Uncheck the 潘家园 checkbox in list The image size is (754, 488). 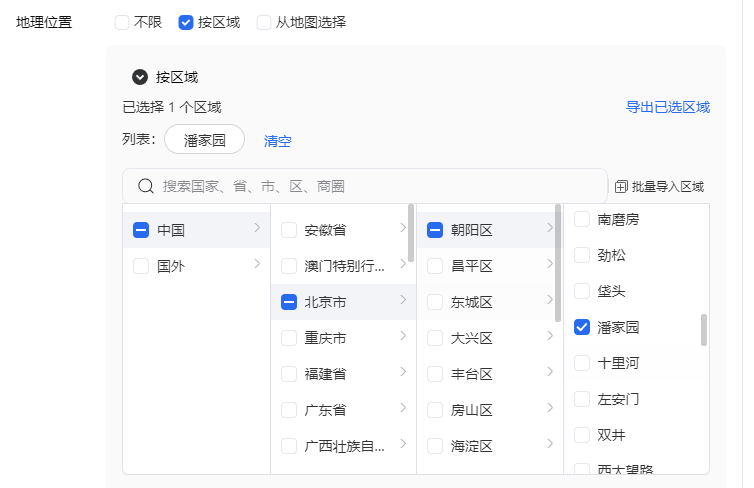tap(582, 327)
